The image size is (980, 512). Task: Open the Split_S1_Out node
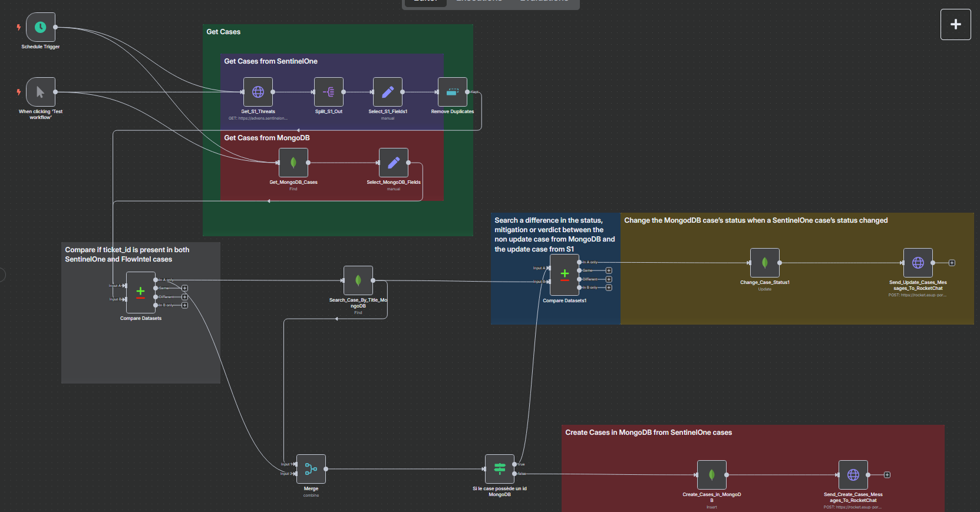pos(329,92)
